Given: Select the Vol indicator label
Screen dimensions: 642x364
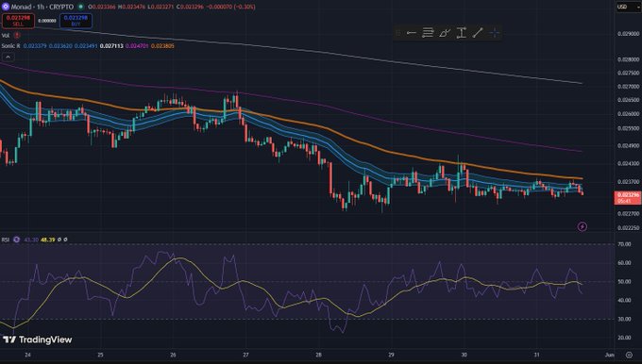Looking at the screenshot, I should coord(6,36).
